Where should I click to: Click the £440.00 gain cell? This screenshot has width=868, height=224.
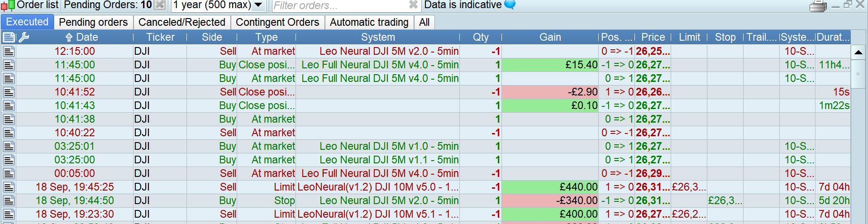550,187
